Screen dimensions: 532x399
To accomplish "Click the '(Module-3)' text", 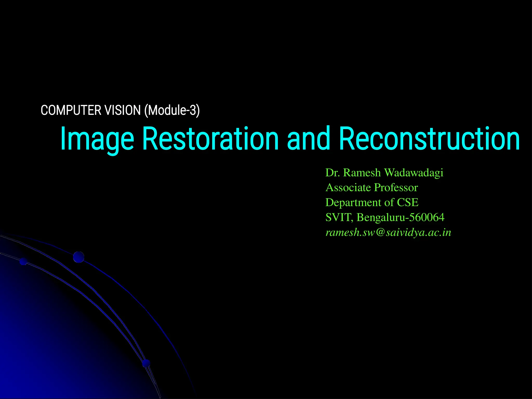I will pos(172,110).
